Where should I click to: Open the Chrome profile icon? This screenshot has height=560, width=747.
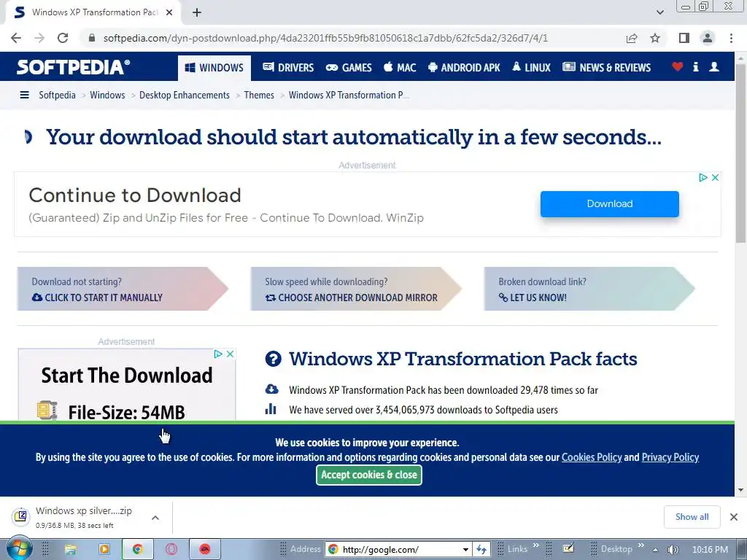(708, 38)
